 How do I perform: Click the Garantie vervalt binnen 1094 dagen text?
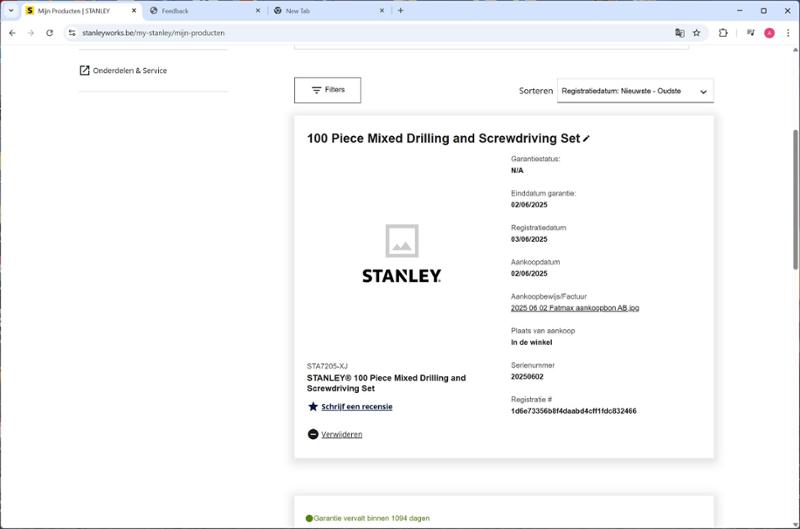[x=371, y=518]
